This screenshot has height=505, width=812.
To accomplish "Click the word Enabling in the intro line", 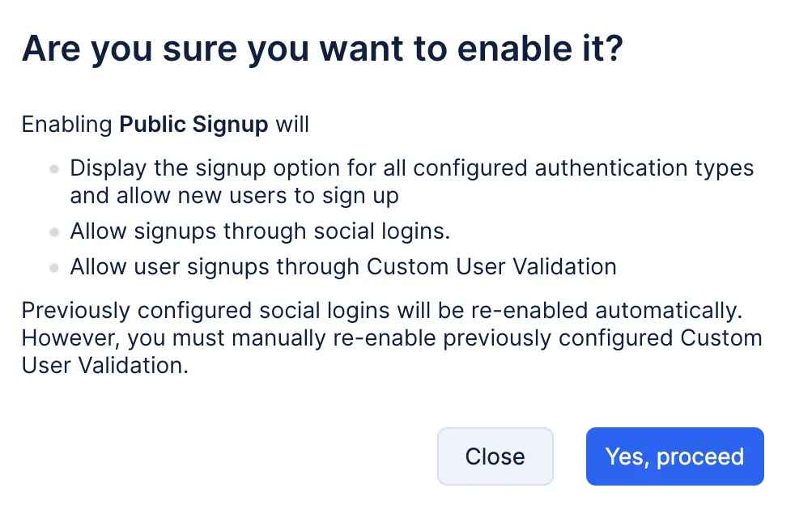I will click(66, 125).
